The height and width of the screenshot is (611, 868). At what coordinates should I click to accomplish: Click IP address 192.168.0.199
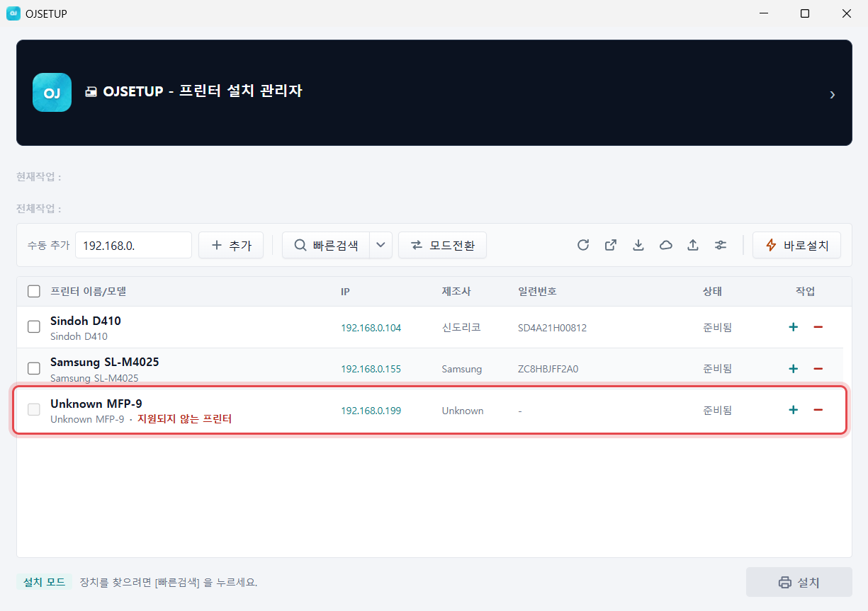tap(371, 411)
